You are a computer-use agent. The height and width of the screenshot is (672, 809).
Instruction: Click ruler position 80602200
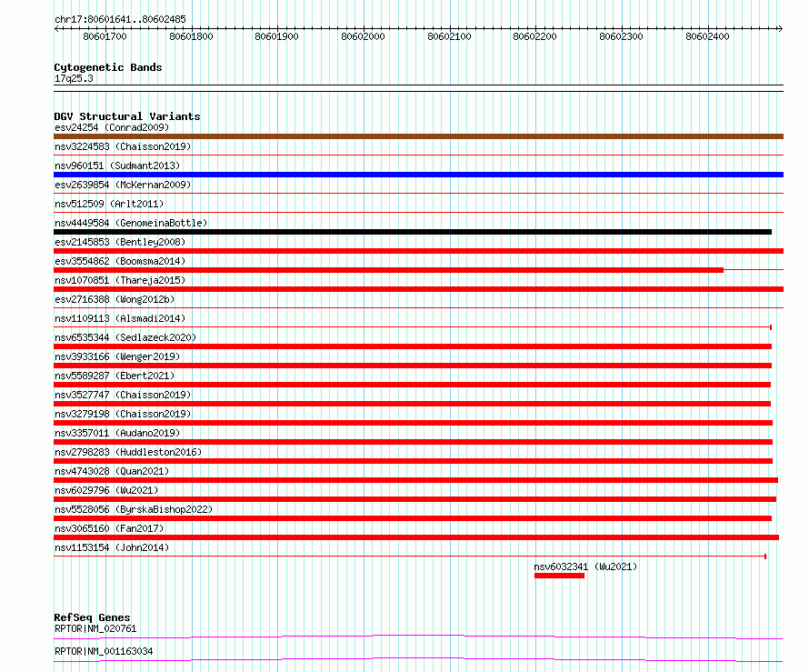point(535,36)
